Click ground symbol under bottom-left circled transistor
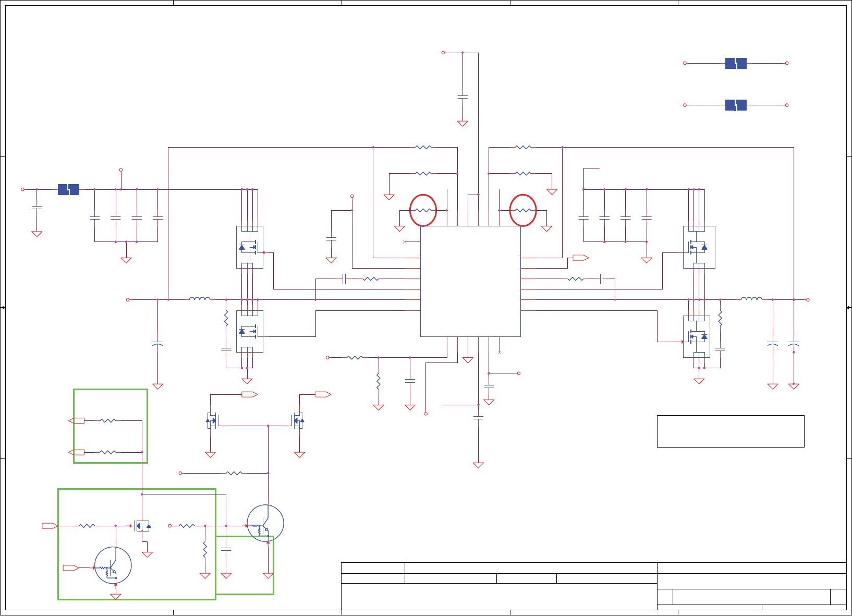 116,596
